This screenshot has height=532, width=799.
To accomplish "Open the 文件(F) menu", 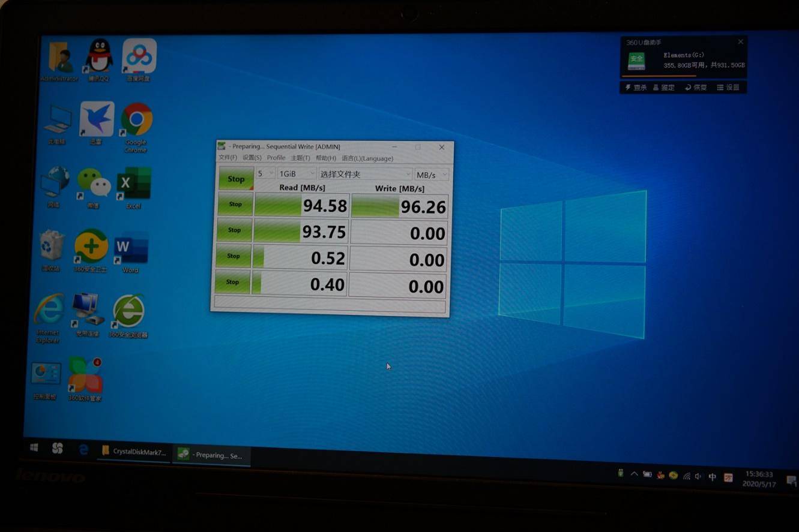I will pos(228,157).
